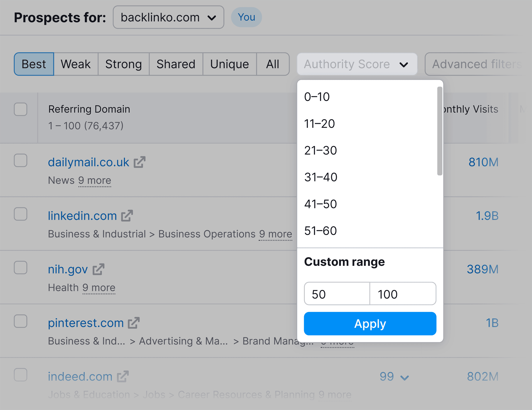
Task: Check the nih.gov row checkbox
Action: pyautogui.click(x=20, y=267)
